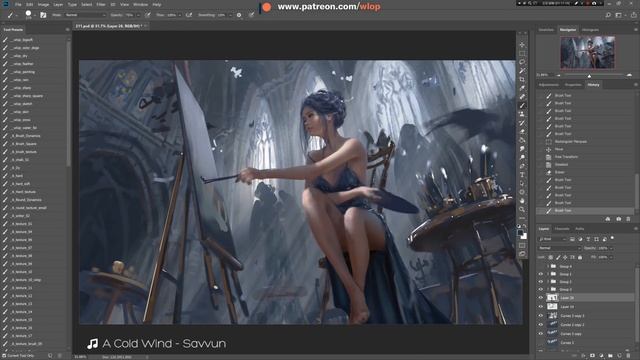Click the foreground color swatch
Viewport: 640px width, 360px height.
[x=521, y=233]
